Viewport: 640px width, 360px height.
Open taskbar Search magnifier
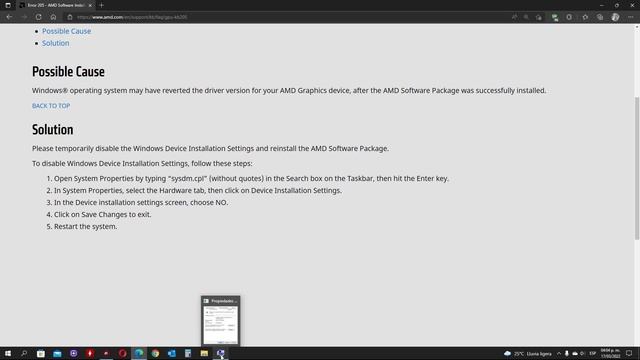tap(24, 353)
